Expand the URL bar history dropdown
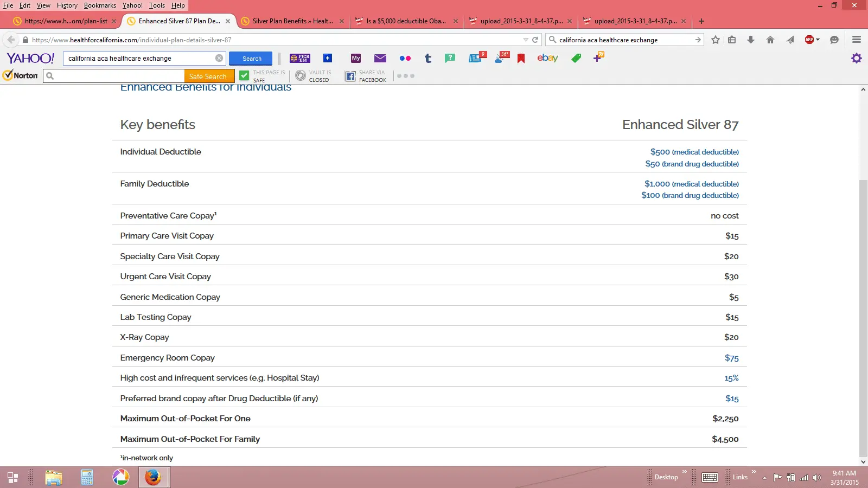The height and width of the screenshot is (488, 868). [x=525, y=40]
